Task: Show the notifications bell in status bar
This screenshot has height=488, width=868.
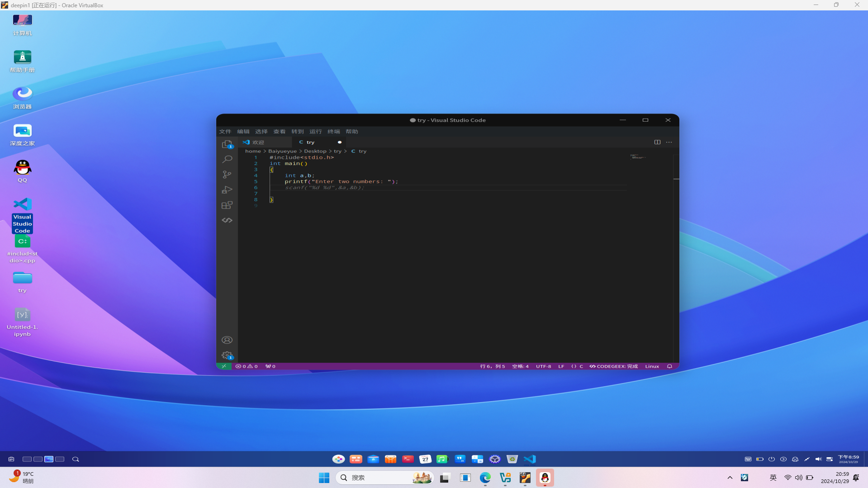Action: coord(669,366)
